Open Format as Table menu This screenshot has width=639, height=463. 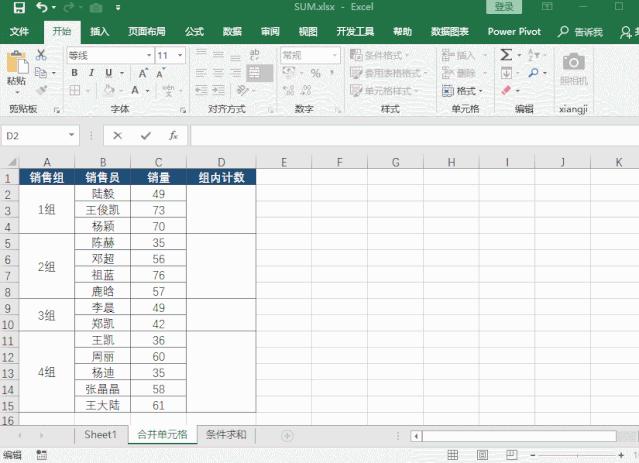point(389,73)
